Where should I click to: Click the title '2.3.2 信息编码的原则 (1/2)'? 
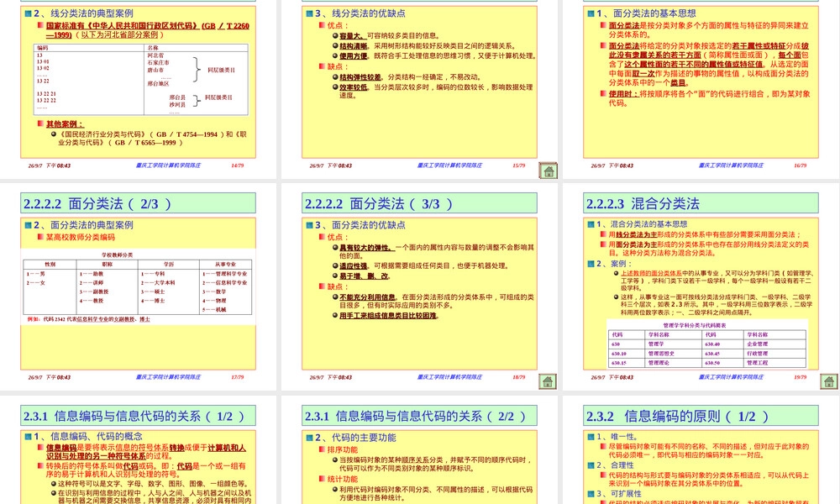(678, 416)
